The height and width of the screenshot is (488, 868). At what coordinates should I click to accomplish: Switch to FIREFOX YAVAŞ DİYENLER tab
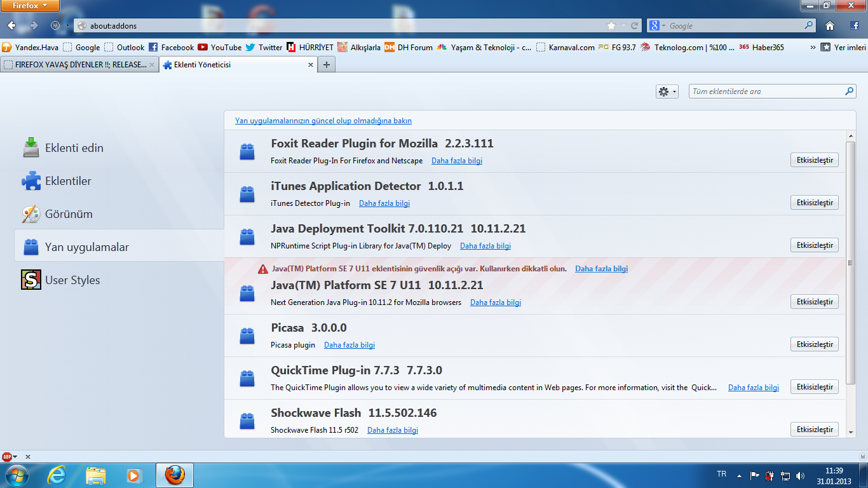[79, 65]
